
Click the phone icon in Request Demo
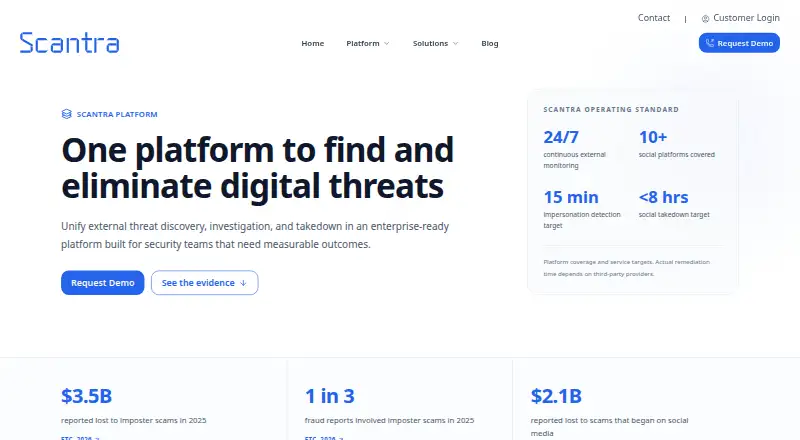coord(710,43)
